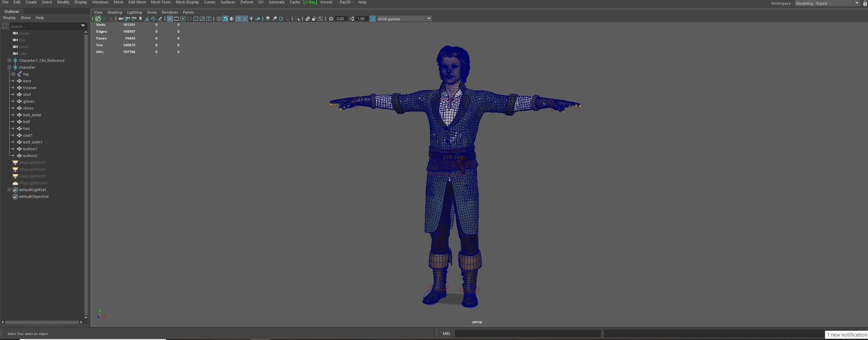Click the Grease Pencil icon
The width and height of the screenshot is (868, 340).
(x=160, y=19)
